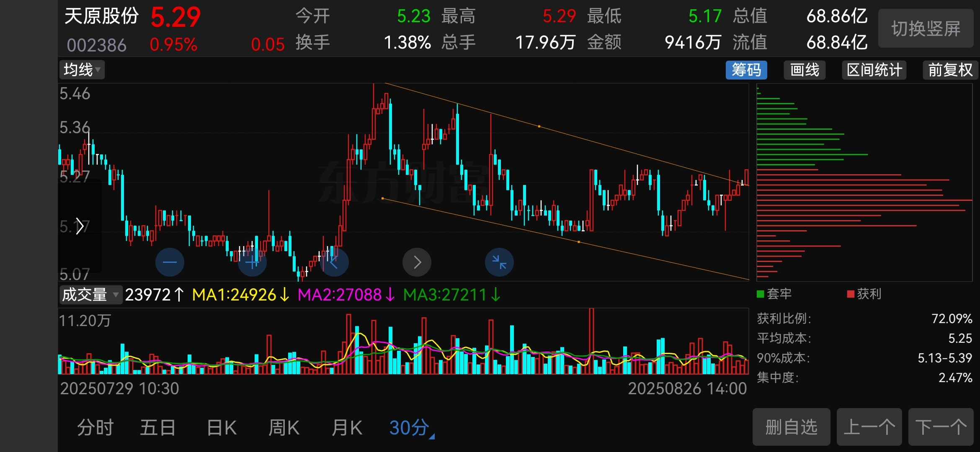Remove stock with 删自选 button
Screen dimensions: 980x452
tap(791, 427)
